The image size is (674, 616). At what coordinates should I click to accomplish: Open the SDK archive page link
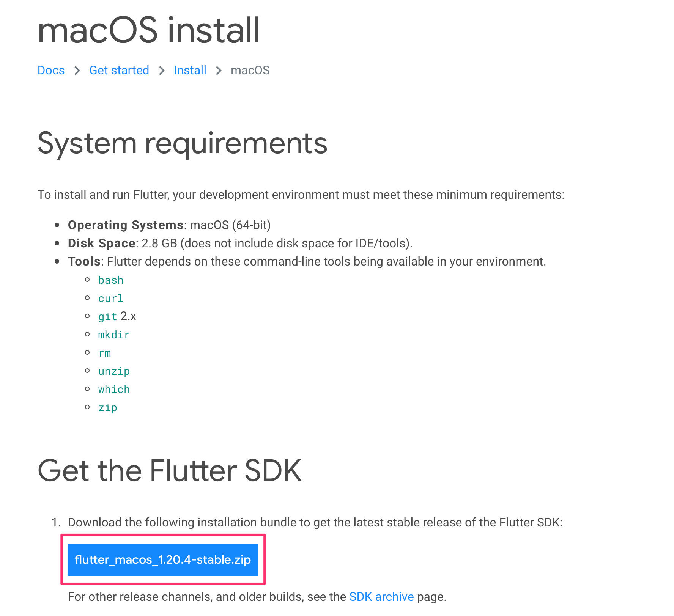point(381,597)
